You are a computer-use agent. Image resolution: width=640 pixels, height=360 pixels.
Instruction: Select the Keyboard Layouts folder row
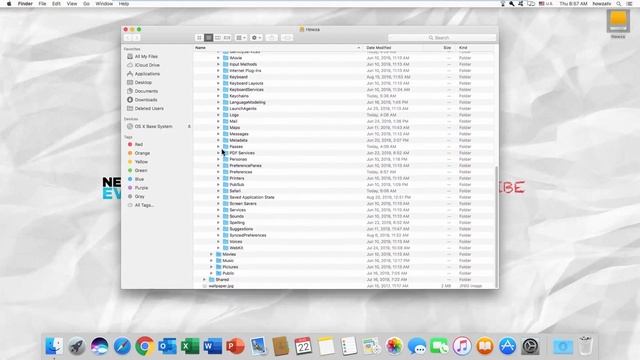coord(344,83)
